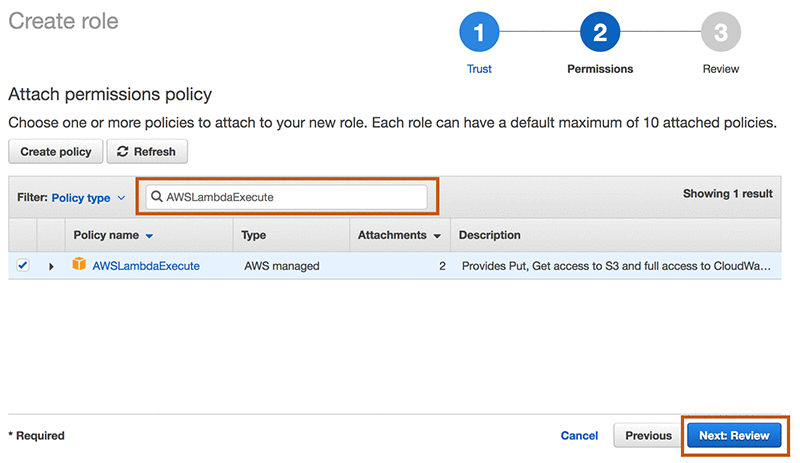The height and width of the screenshot is (463, 800).
Task: Click the magnifier icon in the search field
Action: [157, 197]
